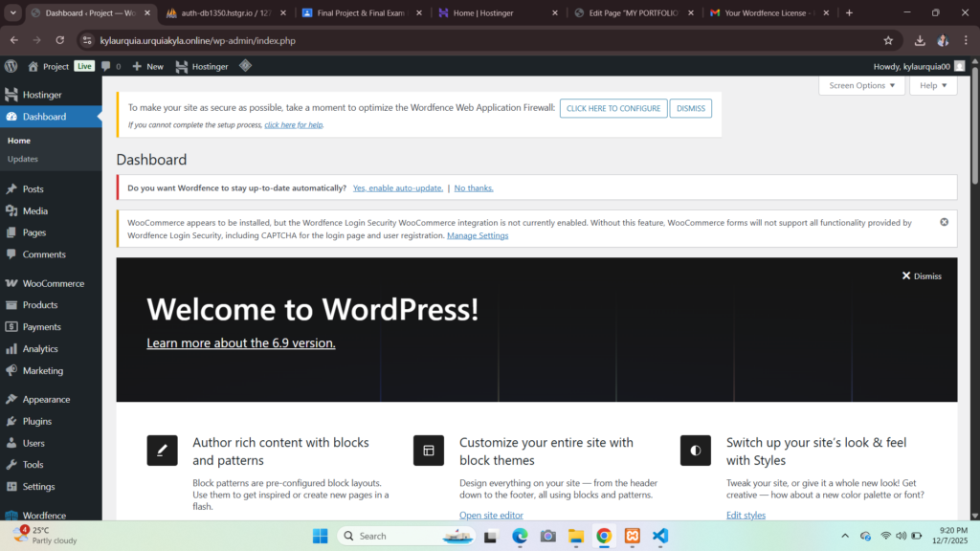Open the Chrome tab search dropdown arrow

(13, 12)
